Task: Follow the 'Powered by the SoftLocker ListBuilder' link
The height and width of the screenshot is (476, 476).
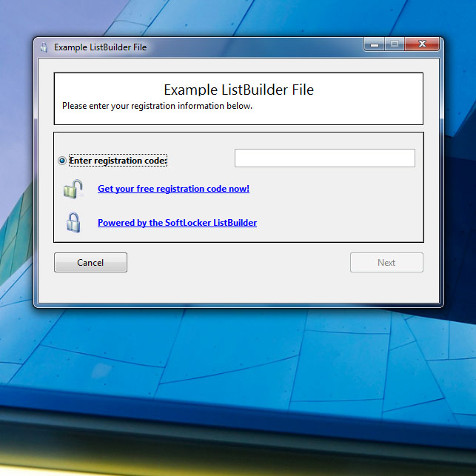Action: tap(177, 223)
